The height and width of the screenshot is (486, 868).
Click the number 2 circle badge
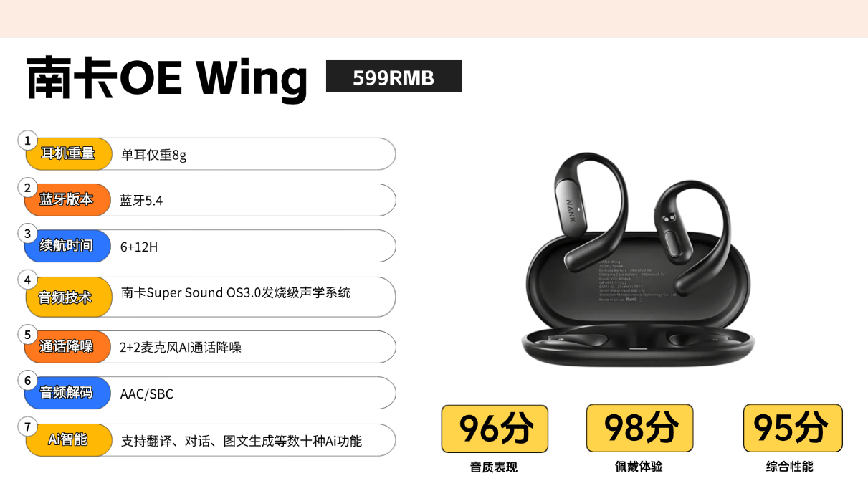coord(27,188)
